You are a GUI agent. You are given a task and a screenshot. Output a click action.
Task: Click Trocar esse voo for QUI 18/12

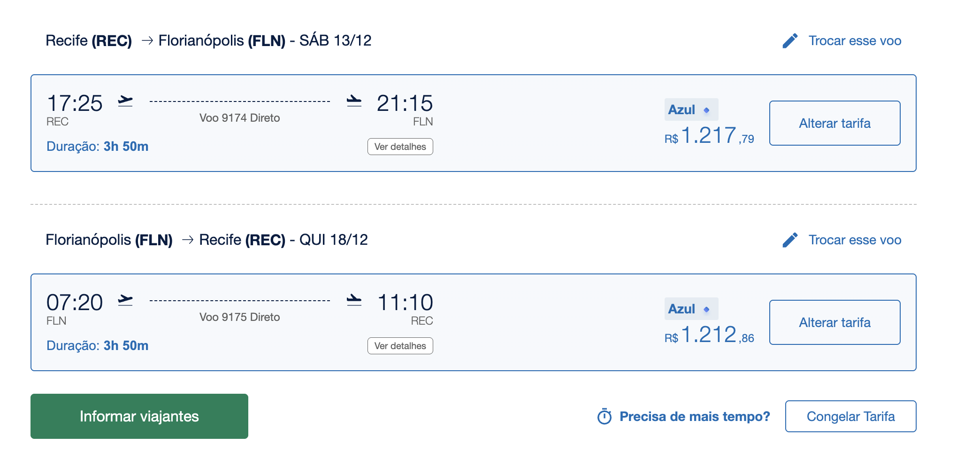click(854, 240)
